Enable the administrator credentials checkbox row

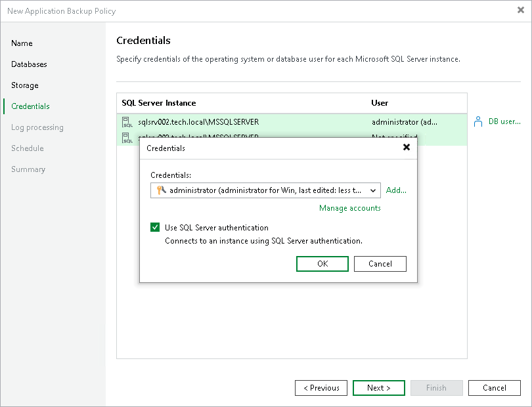[x=155, y=228]
